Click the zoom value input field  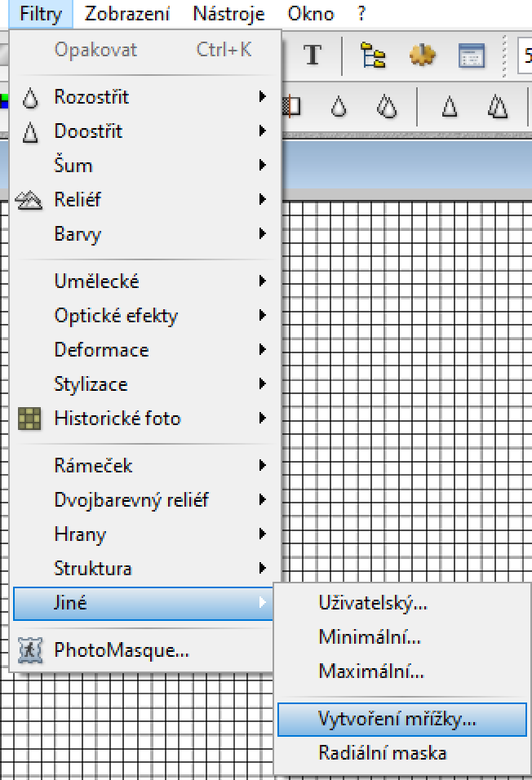point(526,55)
